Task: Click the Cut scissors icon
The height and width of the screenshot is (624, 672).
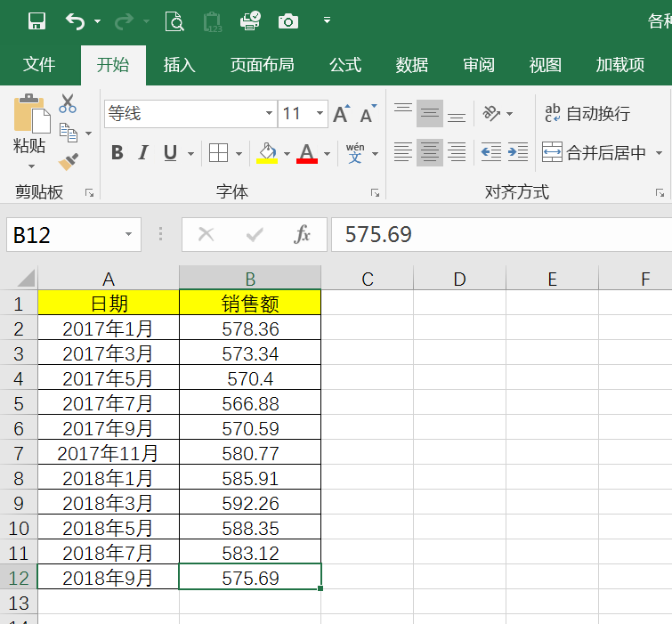Action: [x=68, y=103]
